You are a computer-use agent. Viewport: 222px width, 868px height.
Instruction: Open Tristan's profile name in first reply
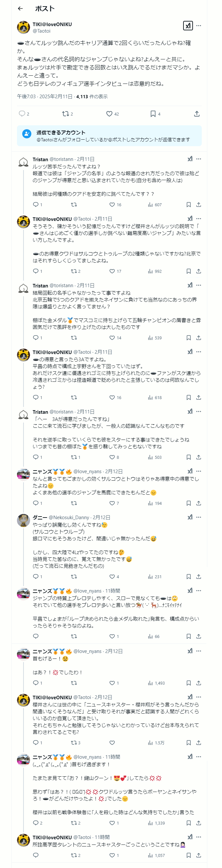[40, 159]
